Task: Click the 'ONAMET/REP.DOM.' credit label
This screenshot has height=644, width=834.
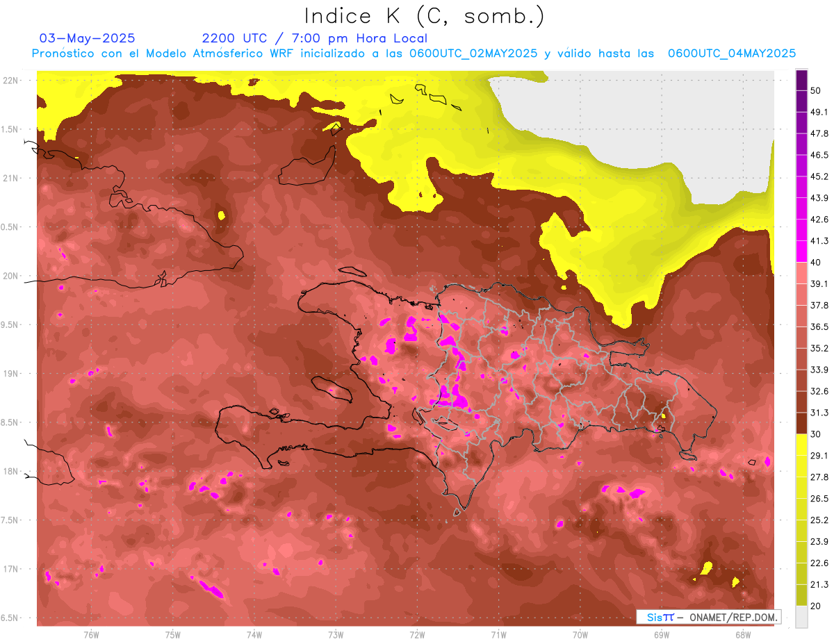Action: (x=732, y=617)
